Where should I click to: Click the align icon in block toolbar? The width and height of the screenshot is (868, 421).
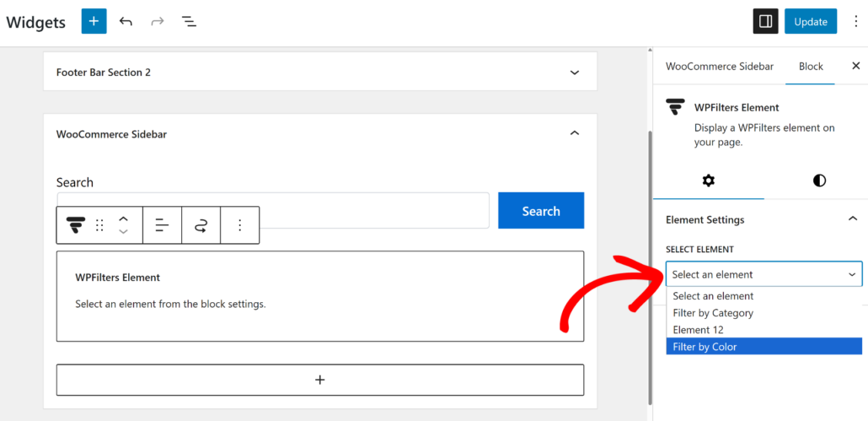(162, 225)
